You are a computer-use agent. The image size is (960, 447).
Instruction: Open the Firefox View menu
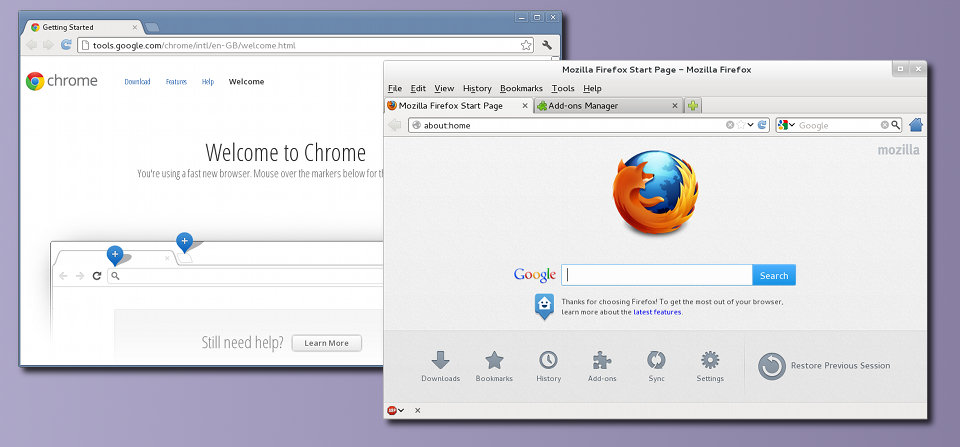(444, 88)
